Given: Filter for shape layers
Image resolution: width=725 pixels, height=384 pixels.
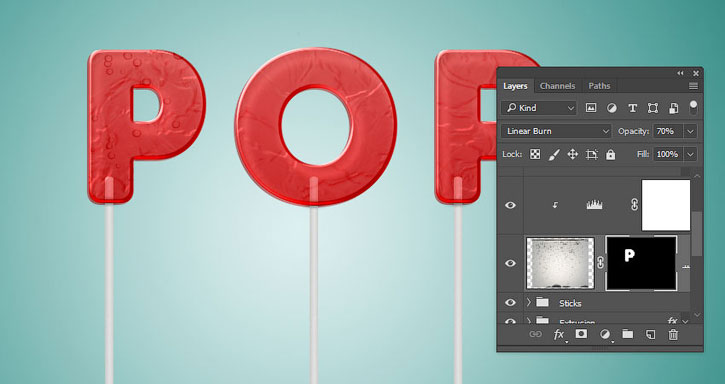Looking at the screenshot, I should click(x=652, y=108).
